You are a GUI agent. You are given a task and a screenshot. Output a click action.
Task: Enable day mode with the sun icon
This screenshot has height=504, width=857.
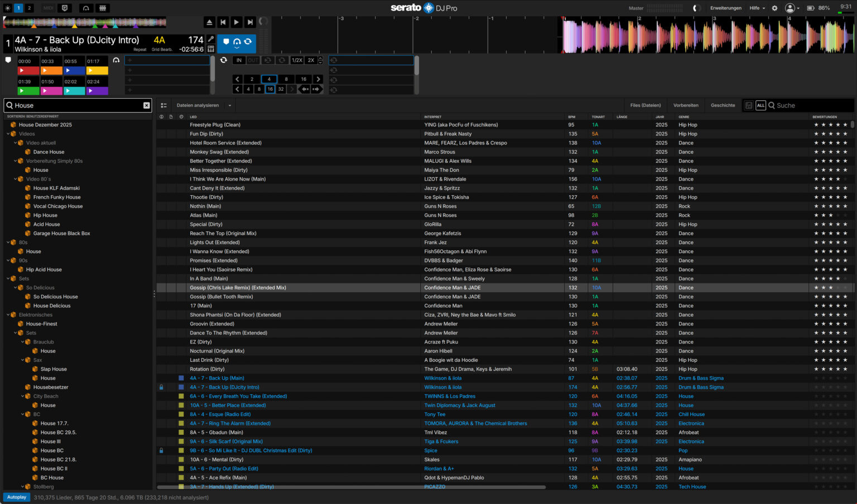(x=8, y=8)
